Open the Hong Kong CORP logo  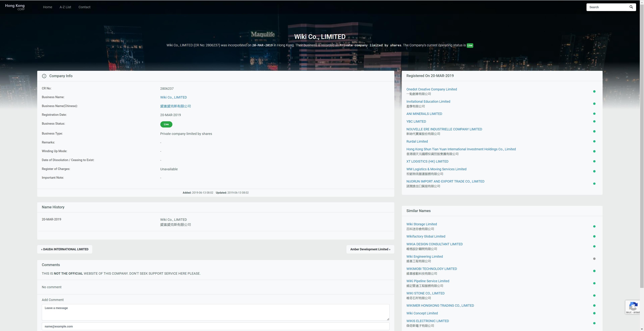tap(15, 7)
